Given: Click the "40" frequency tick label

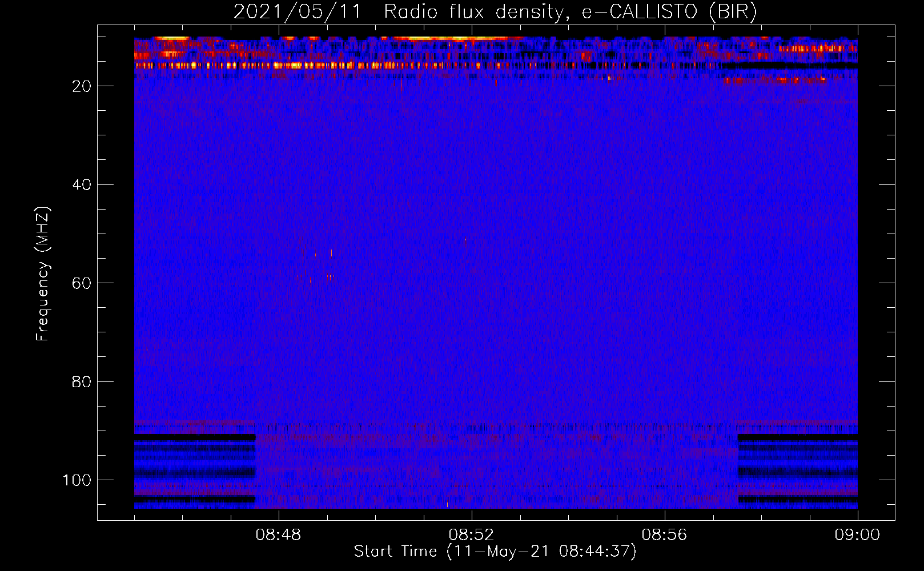Looking at the screenshot, I should tap(82, 185).
